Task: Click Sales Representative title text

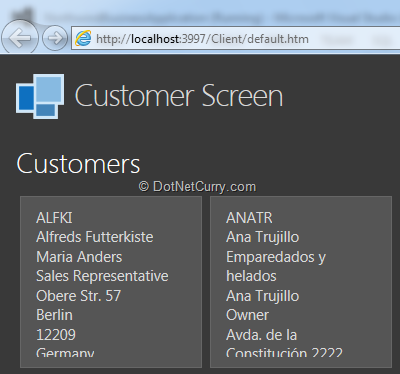Action: pos(102,276)
